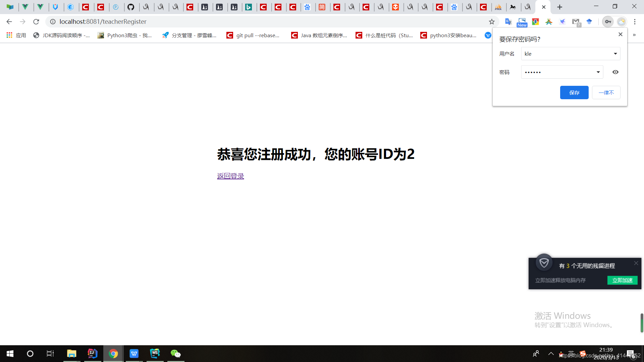Launch IntelliJ IDEA from the taskbar
644x362 pixels.
pyautogui.click(x=92, y=353)
